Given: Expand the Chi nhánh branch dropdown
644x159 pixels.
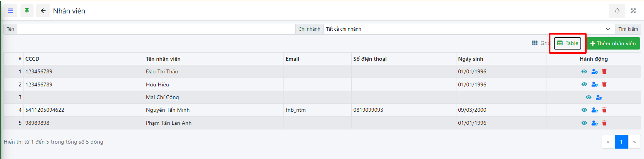Looking at the screenshot, I should [468, 29].
